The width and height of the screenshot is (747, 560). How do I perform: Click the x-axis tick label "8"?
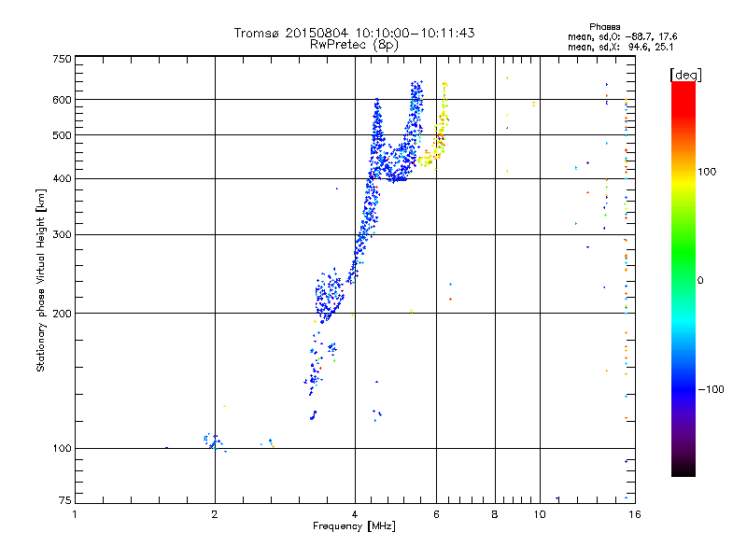[x=495, y=514]
